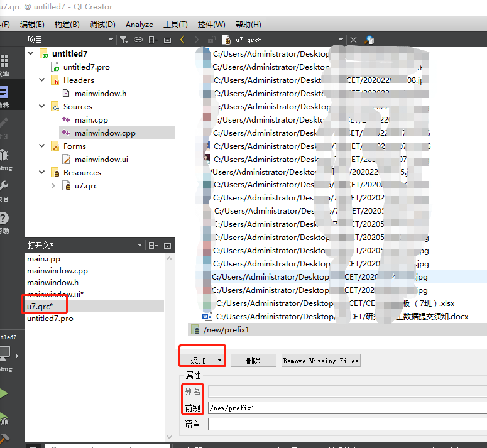Viewport: 487px width, 448px height.
Task: Click the u7.qrc file icon in editor toolbar
Action: (x=226, y=40)
